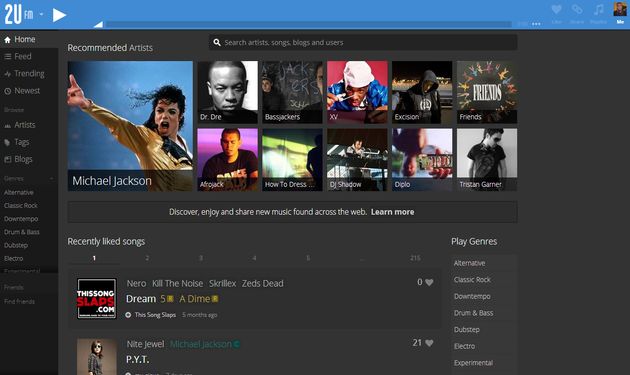Open This Song Slaps blog source
Screen dimensions: 630x375
(155, 315)
